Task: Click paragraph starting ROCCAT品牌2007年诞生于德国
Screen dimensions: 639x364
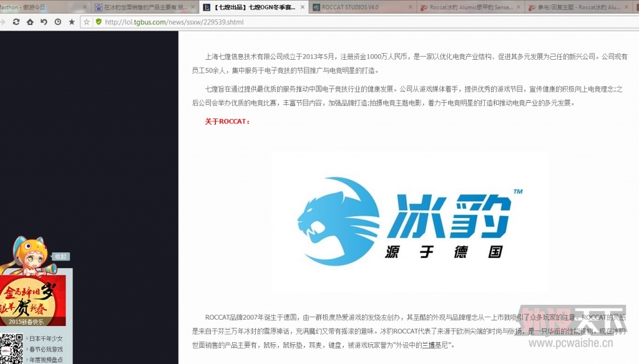Action: pos(409,332)
